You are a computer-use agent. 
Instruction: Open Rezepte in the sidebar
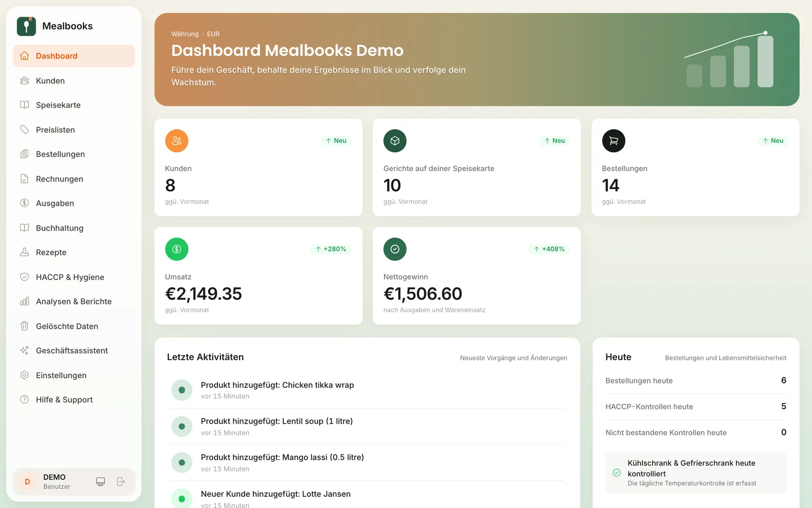[74, 252]
